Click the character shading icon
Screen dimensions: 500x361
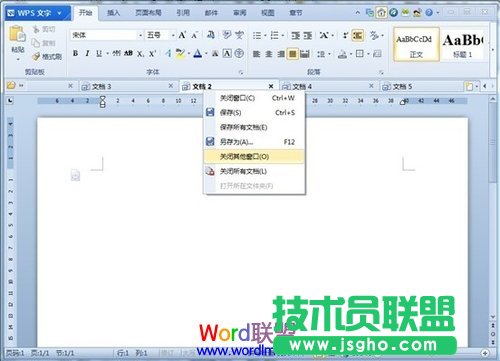(215, 53)
